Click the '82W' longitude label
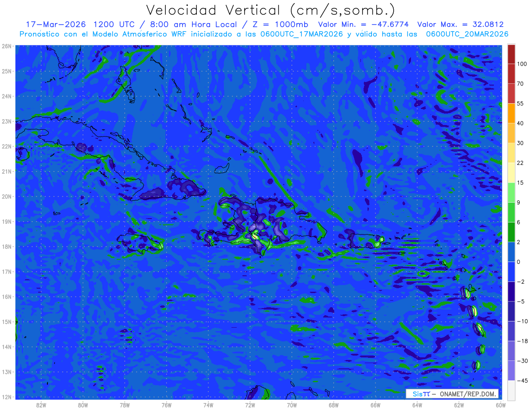The width and height of the screenshot is (532, 411). (x=41, y=405)
